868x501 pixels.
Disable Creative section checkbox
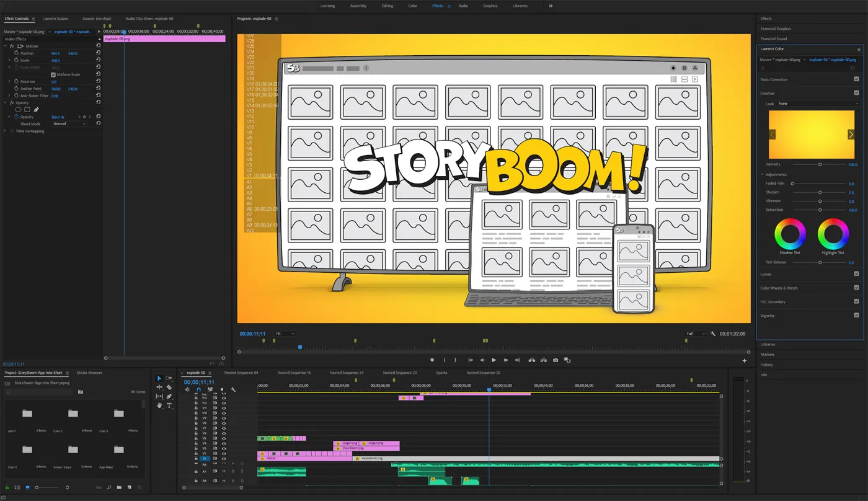pyautogui.click(x=856, y=93)
